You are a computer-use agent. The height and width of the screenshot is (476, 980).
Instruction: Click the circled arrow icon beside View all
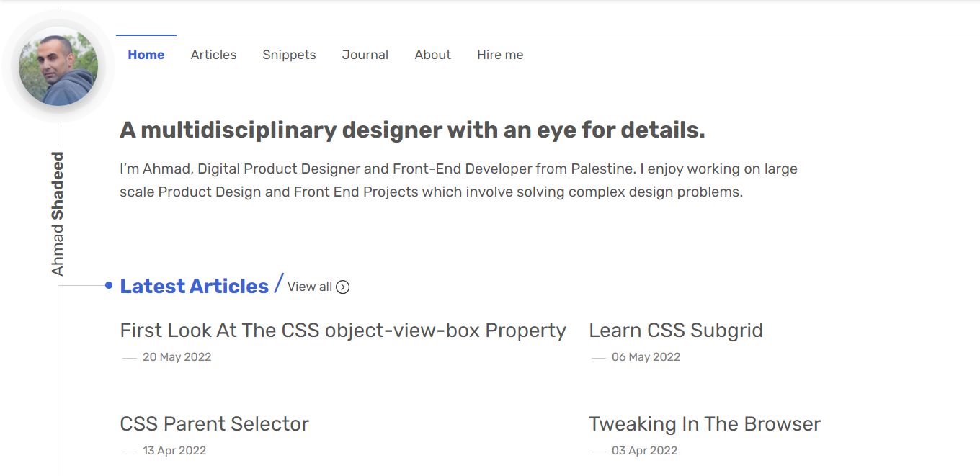343,287
